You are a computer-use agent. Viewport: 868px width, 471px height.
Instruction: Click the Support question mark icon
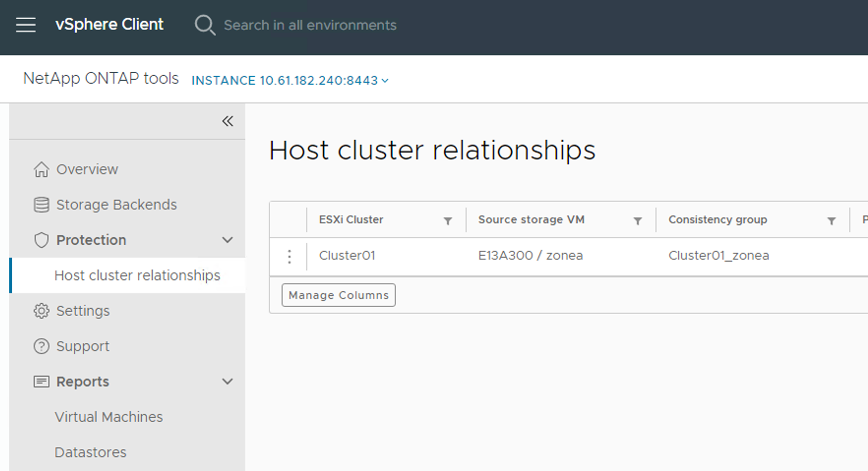click(x=41, y=346)
